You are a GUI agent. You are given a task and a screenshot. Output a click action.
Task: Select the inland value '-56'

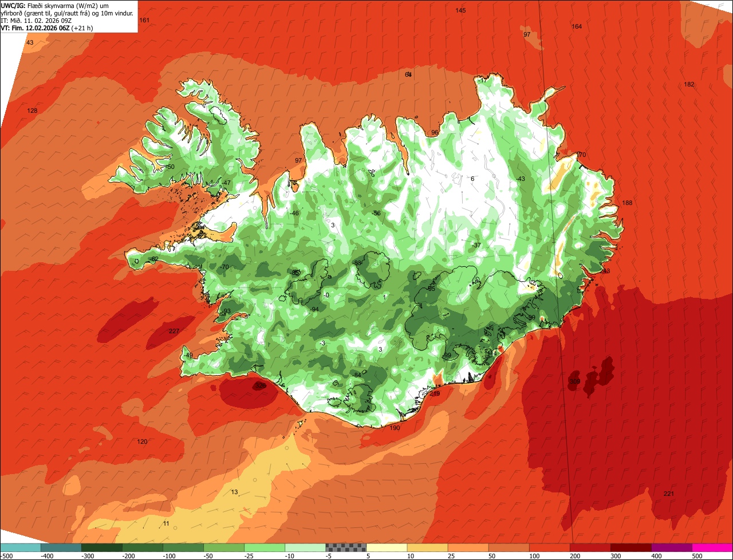pyautogui.click(x=376, y=214)
